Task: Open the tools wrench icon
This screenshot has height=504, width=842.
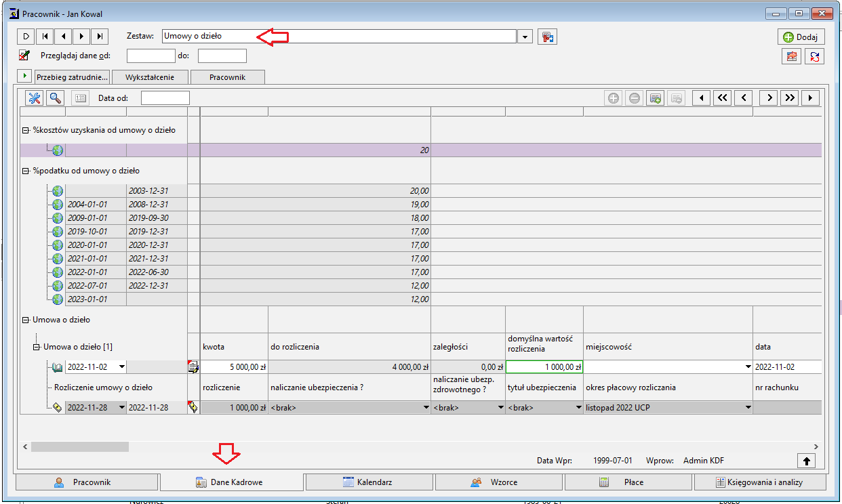Action: point(35,98)
